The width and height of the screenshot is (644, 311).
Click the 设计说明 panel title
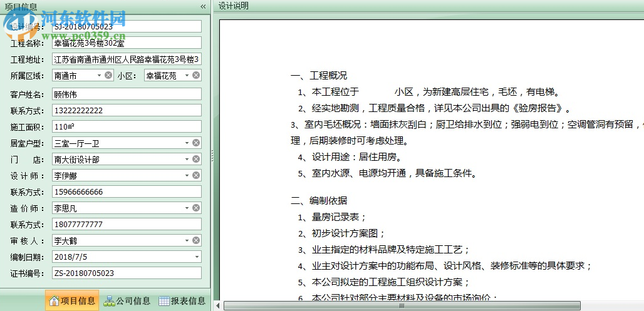pyautogui.click(x=233, y=6)
